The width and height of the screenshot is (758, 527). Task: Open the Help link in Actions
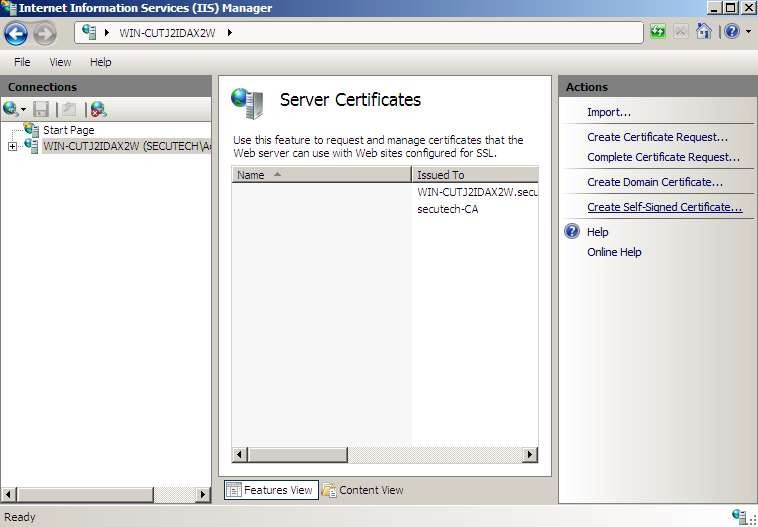(598, 232)
